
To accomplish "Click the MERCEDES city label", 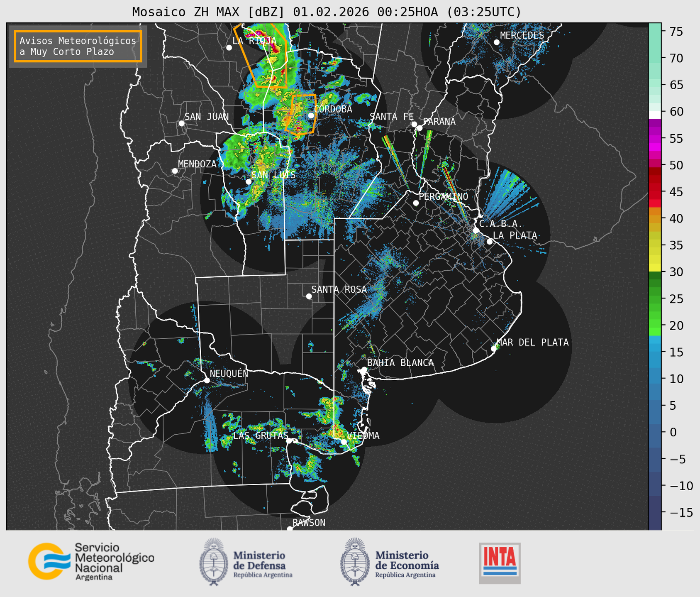I will (x=522, y=35).
